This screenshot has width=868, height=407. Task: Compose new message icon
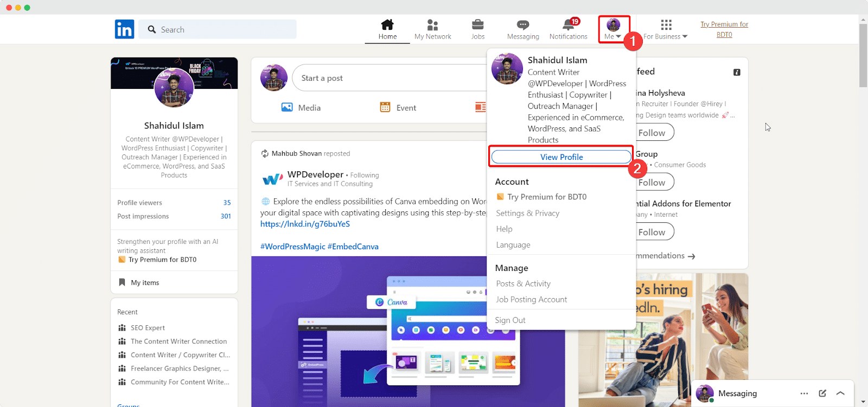pyautogui.click(x=822, y=393)
